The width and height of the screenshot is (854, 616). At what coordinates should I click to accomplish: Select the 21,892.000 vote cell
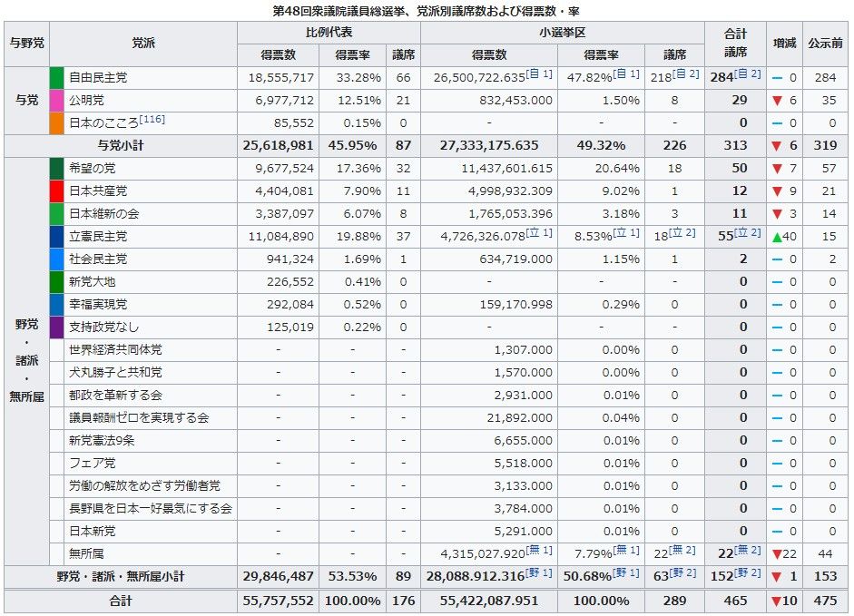pos(489,417)
